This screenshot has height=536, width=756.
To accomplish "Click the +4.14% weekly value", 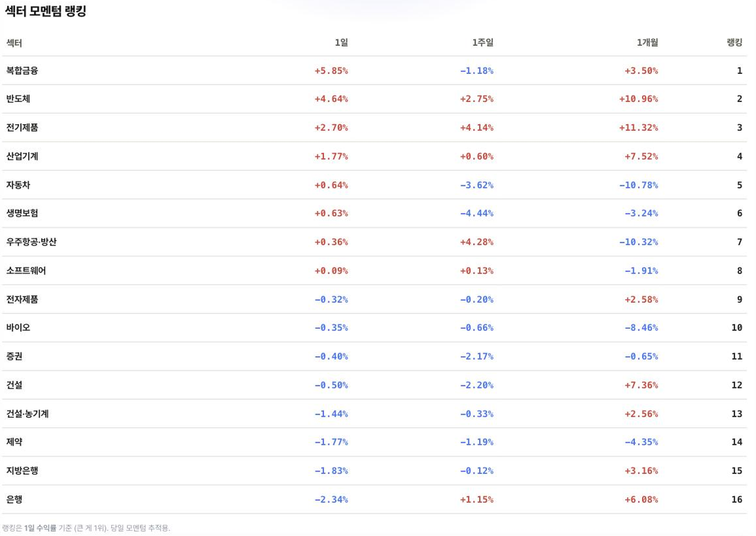I will click(476, 127).
